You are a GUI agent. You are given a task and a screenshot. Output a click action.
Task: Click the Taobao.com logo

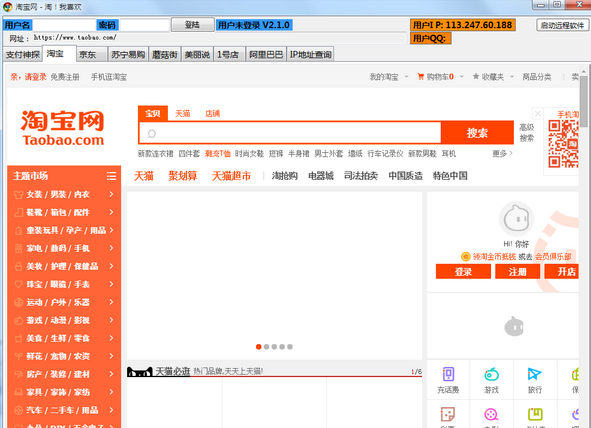point(63,128)
